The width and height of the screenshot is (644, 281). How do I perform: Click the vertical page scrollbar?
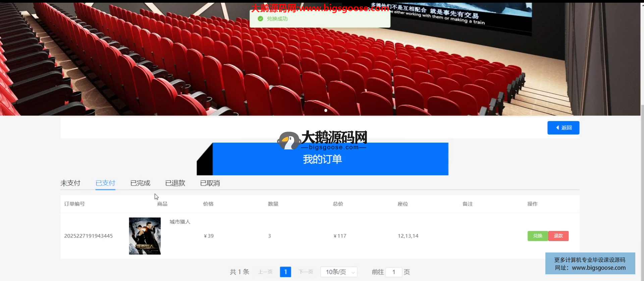pos(642,168)
